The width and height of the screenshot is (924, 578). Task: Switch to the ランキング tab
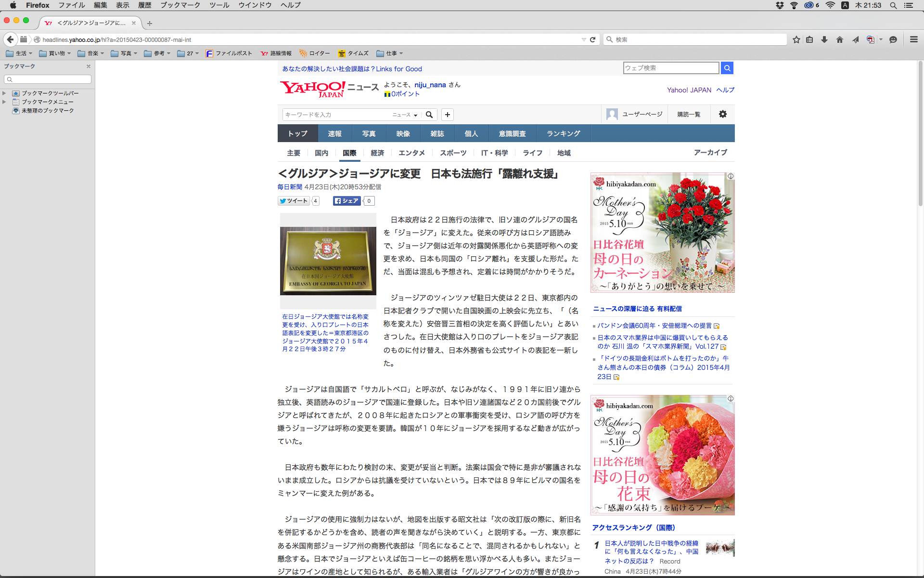563,133
